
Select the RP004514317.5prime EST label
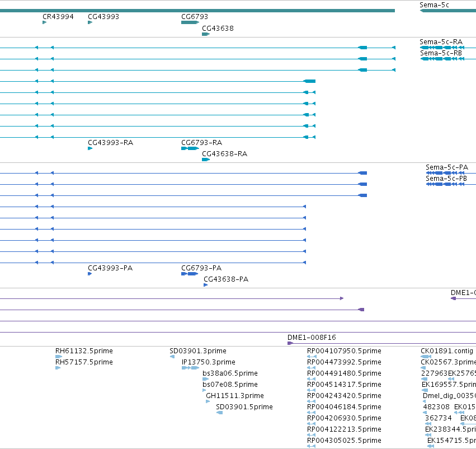[344, 385]
